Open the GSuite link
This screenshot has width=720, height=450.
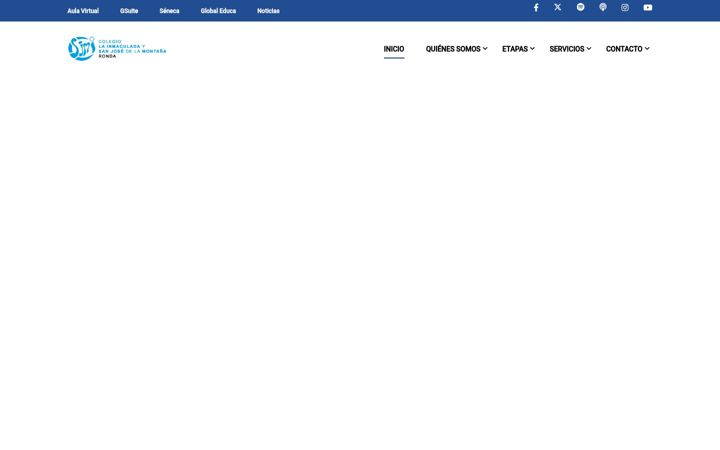pyautogui.click(x=129, y=11)
